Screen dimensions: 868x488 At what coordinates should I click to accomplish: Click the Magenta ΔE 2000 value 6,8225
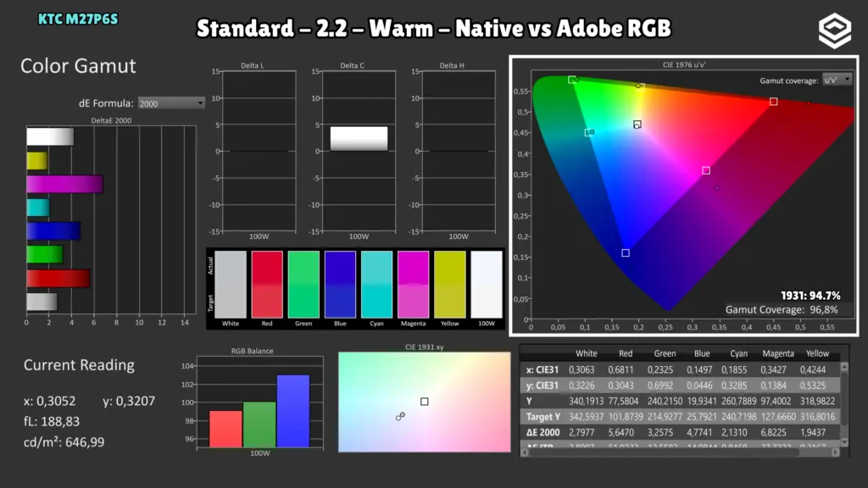point(773,432)
